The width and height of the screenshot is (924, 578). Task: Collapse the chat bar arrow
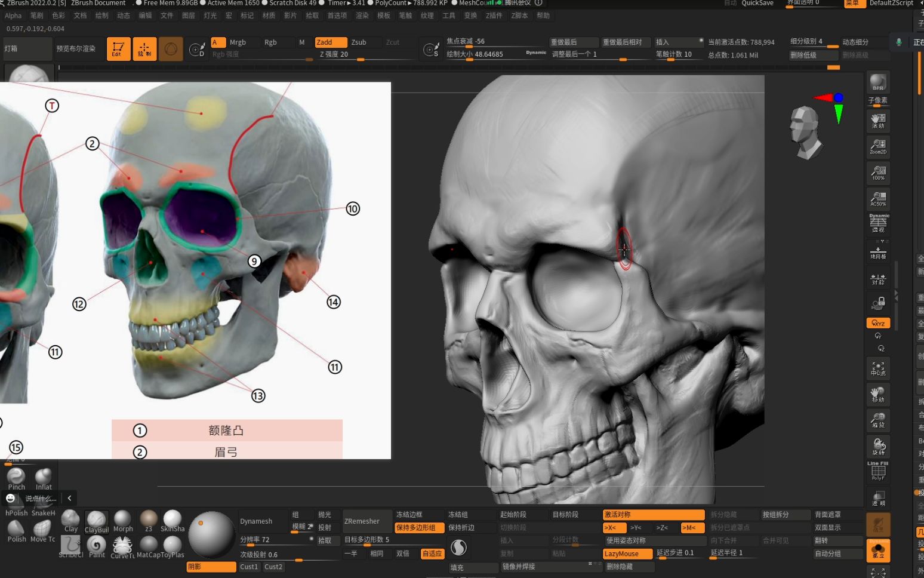[x=70, y=498]
